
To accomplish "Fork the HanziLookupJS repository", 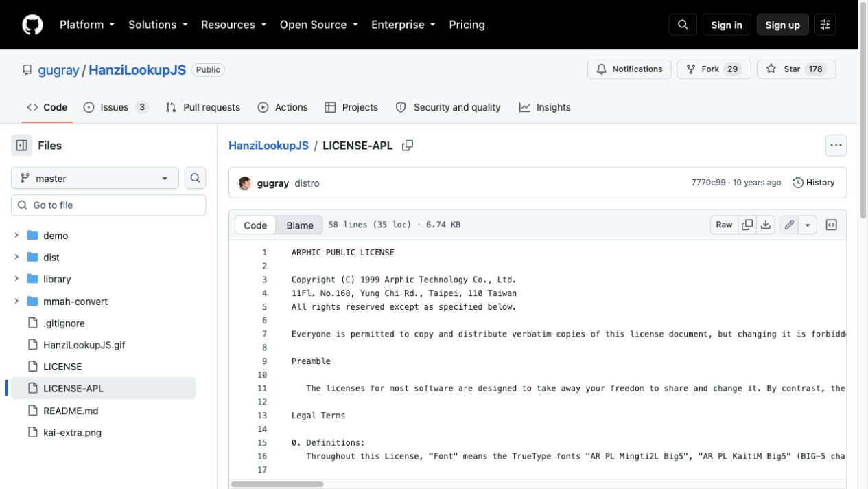I will [714, 69].
